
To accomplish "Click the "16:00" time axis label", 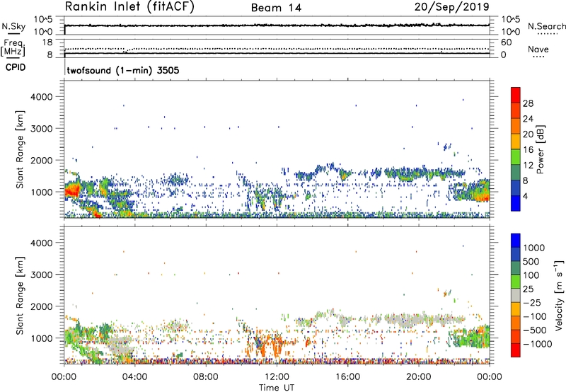I will point(347,377).
